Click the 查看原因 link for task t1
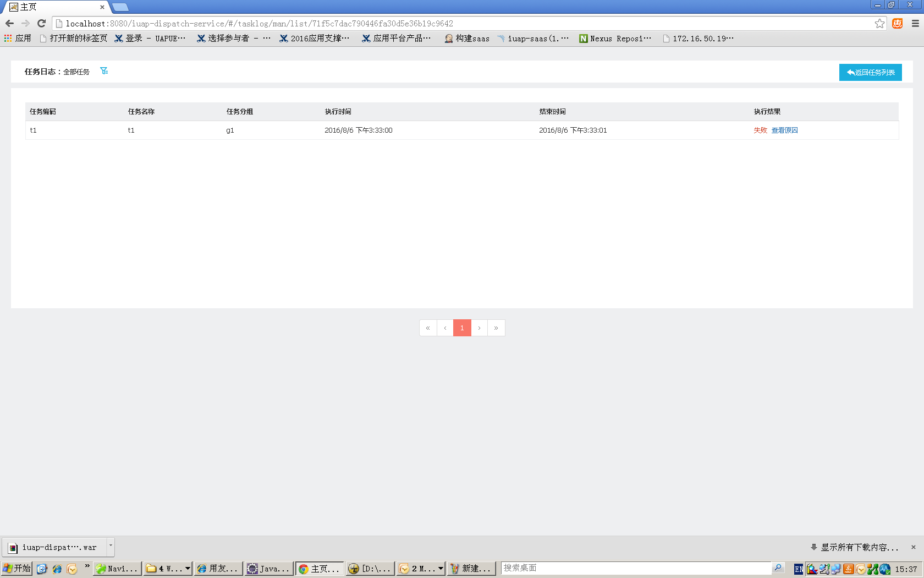Image resolution: width=924 pixels, height=578 pixels. tap(784, 130)
